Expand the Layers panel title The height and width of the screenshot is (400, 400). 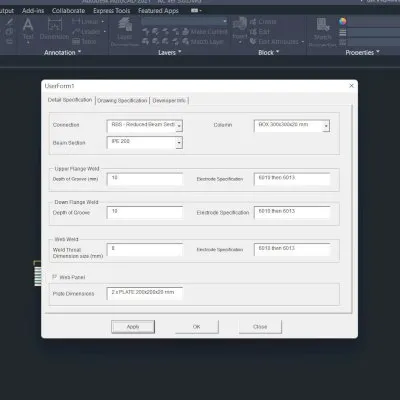point(169,52)
